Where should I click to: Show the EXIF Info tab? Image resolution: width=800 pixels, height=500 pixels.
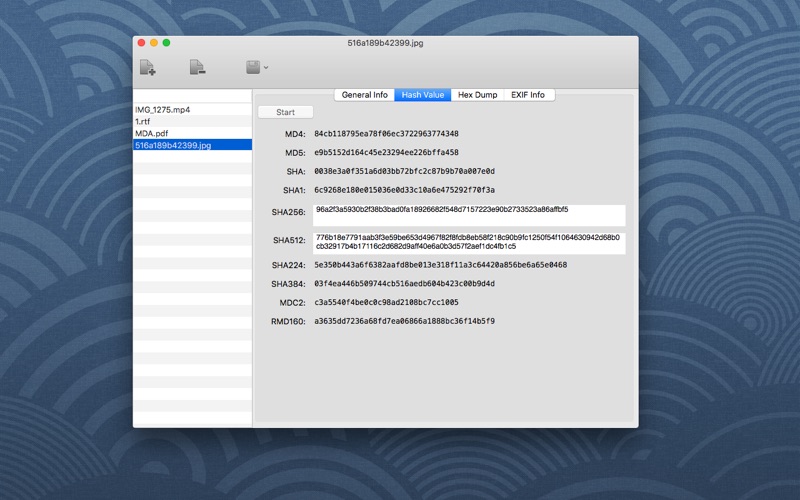coord(528,95)
